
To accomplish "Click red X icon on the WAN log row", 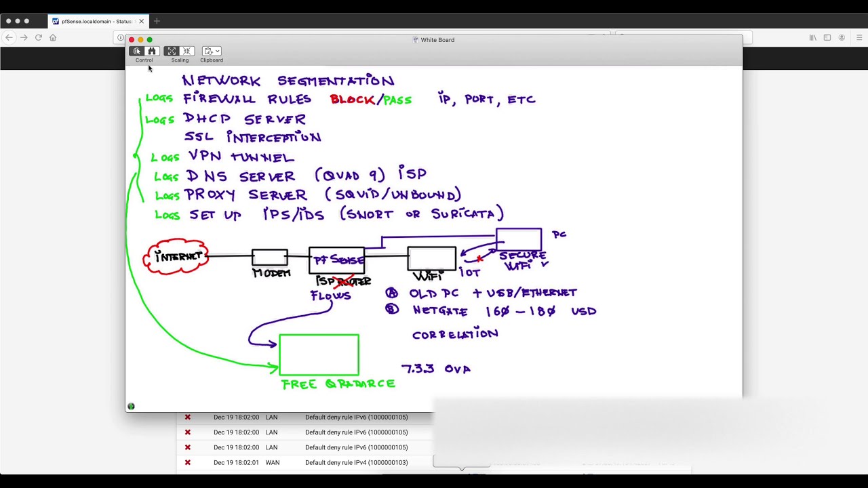I will 188,462.
